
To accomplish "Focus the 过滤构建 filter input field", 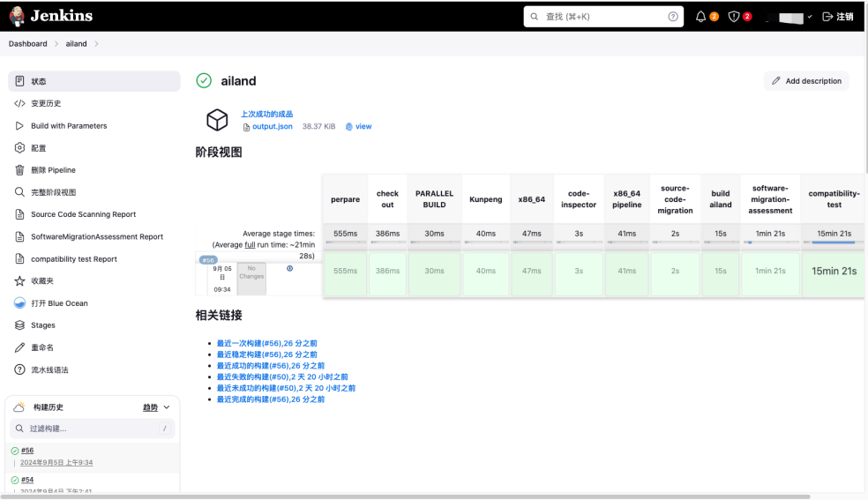I will pyautogui.click(x=88, y=429).
